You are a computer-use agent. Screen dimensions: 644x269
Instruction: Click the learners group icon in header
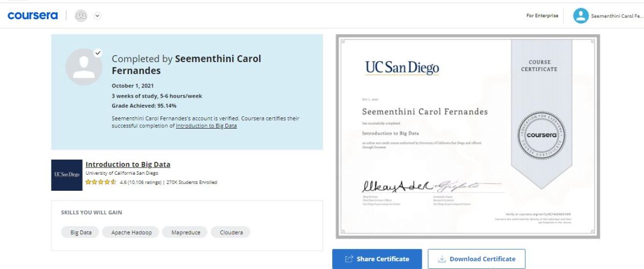pos(81,16)
